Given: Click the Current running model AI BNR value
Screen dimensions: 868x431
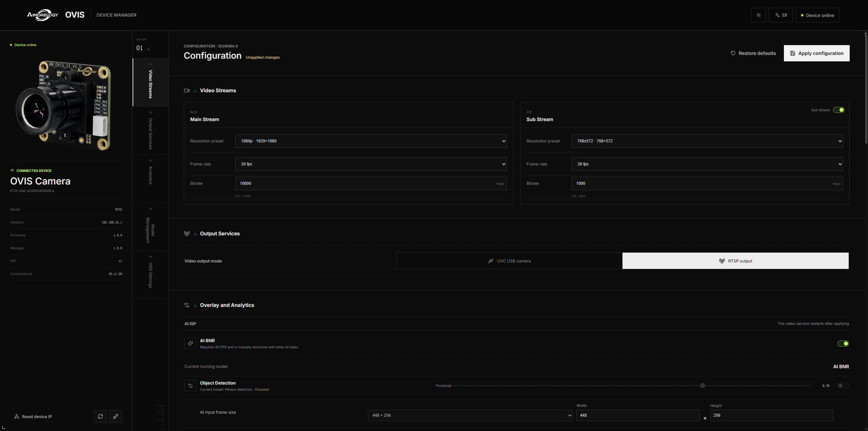Looking at the screenshot, I should pyautogui.click(x=841, y=367).
